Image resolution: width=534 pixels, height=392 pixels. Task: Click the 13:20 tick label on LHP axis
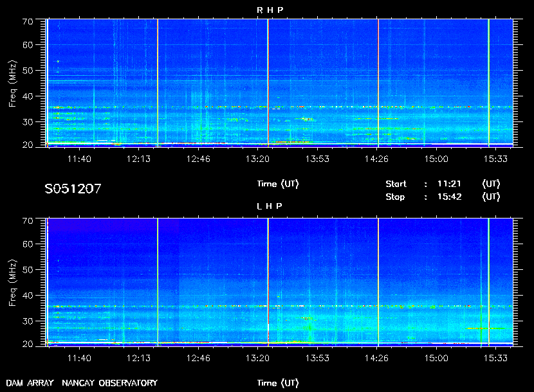pos(257,358)
